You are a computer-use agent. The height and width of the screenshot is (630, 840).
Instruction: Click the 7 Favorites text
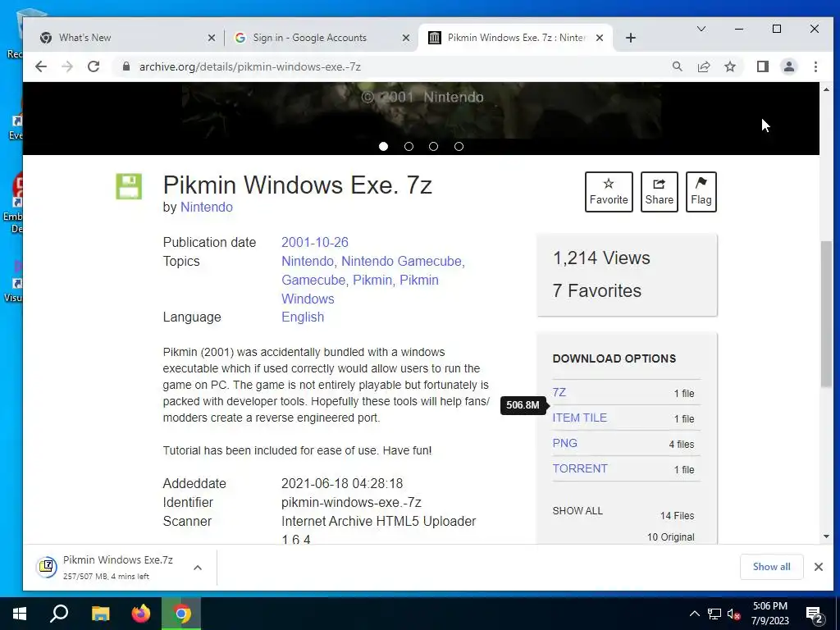pyautogui.click(x=597, y=290)
